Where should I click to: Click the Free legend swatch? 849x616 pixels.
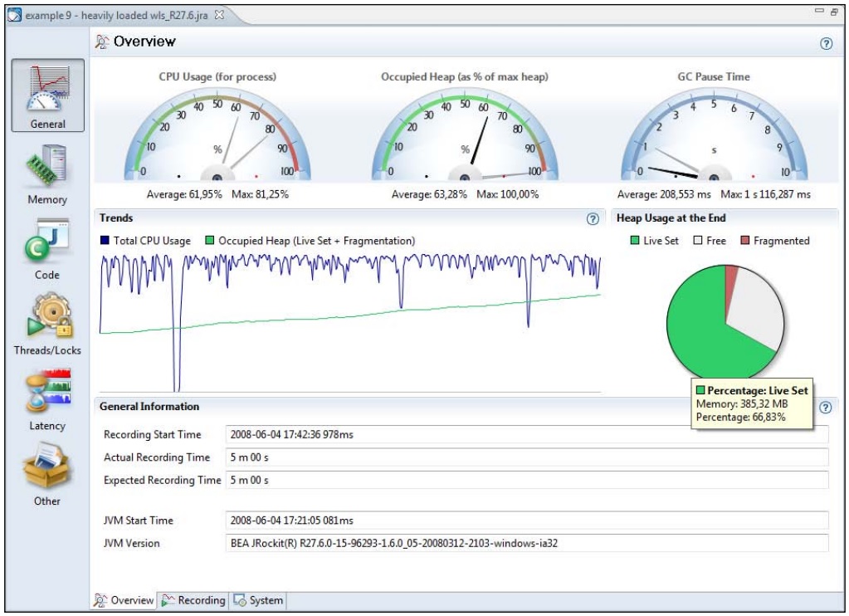pyautogui.click(x=697, y=240)
